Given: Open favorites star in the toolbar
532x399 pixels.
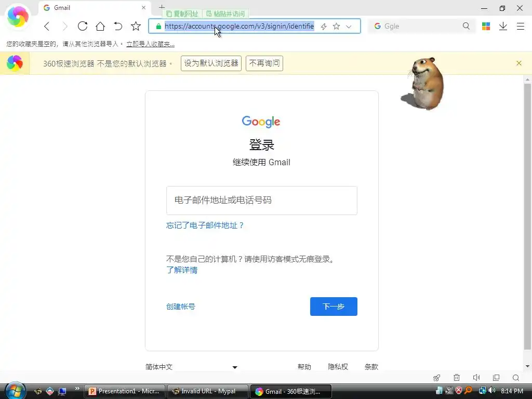Looking at the screenshot, I should 136,26.
